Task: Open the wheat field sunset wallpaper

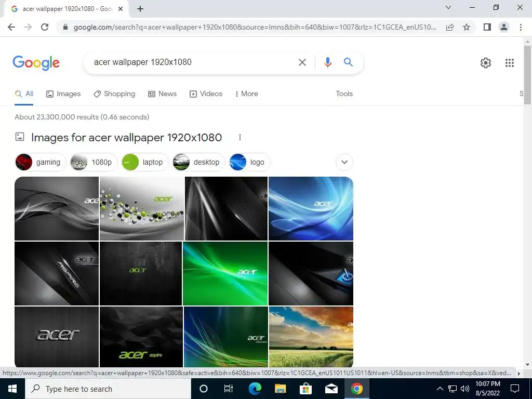Action: 311,337
